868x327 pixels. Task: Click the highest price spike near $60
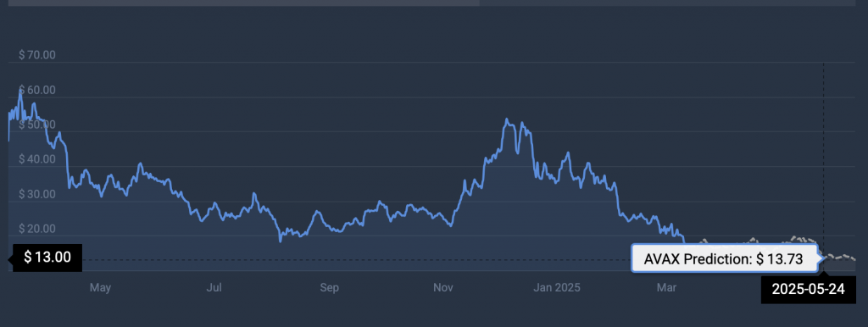(x=20, y=91)
